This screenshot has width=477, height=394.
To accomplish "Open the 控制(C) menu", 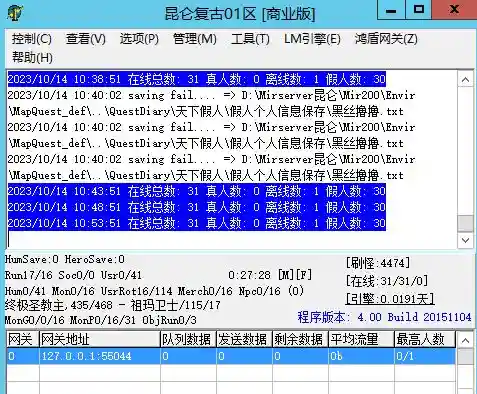I will 32,39.
